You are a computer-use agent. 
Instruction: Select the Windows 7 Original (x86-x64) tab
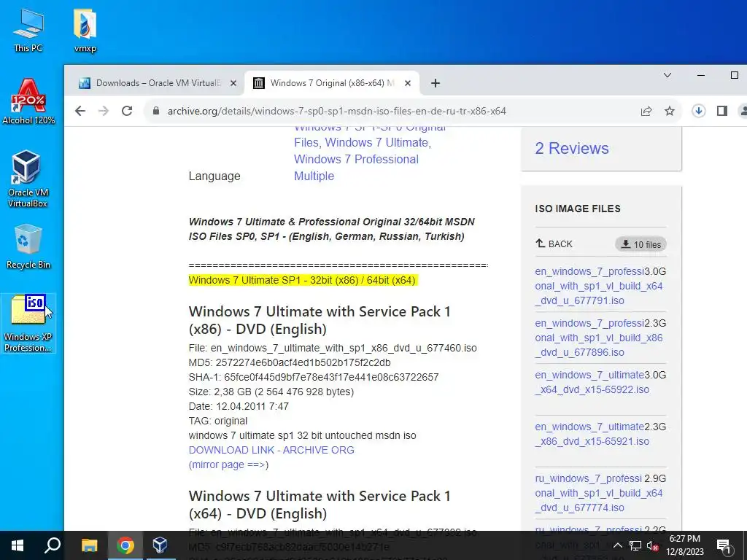332,83
